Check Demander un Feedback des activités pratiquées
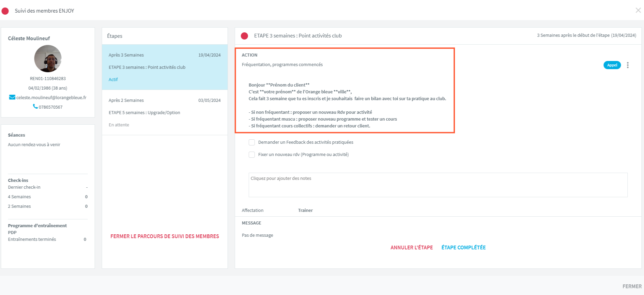This screenshot has height=295, width=644. coord(252,142)
